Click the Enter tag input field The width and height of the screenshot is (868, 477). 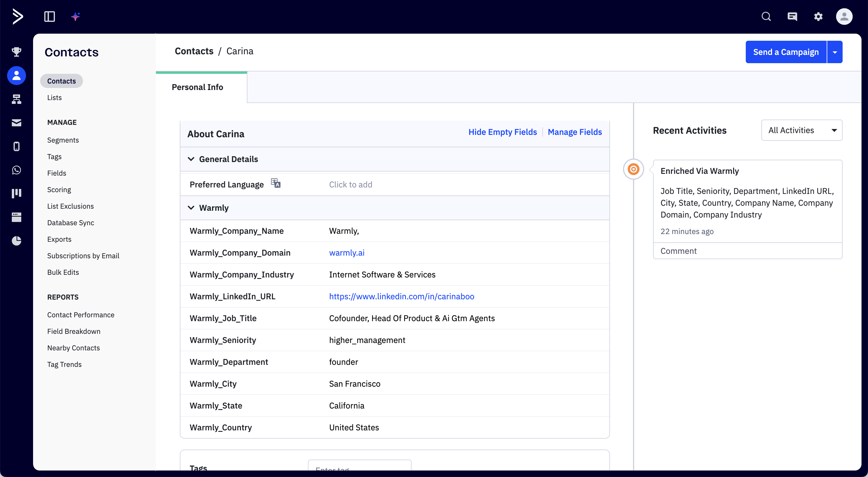coord(360,466)
